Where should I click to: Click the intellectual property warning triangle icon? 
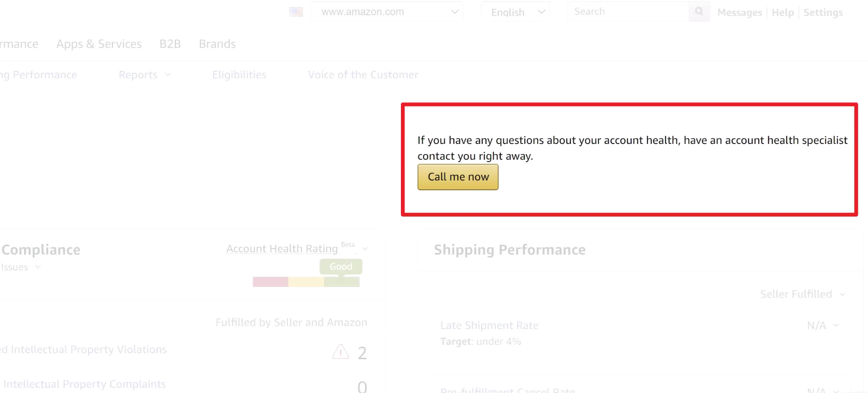click(341, 352)
